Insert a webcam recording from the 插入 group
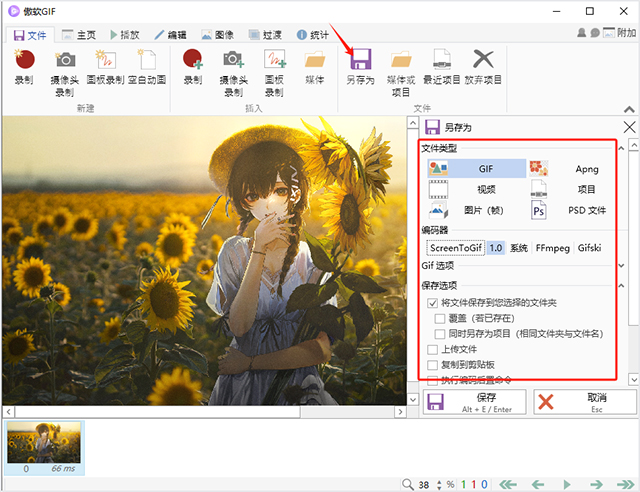 233,60
